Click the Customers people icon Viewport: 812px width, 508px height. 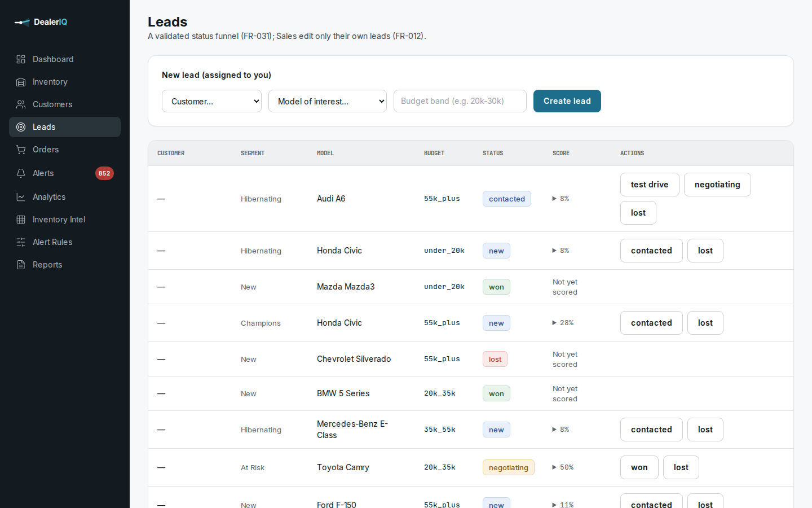21,104
